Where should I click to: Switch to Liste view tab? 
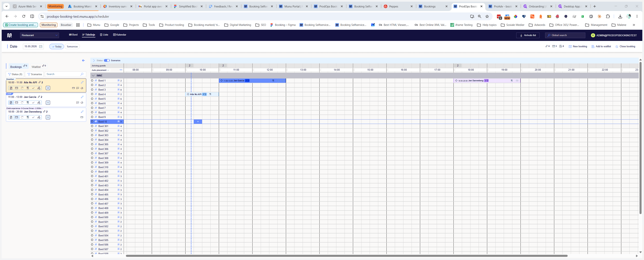[x=104, y=35]
